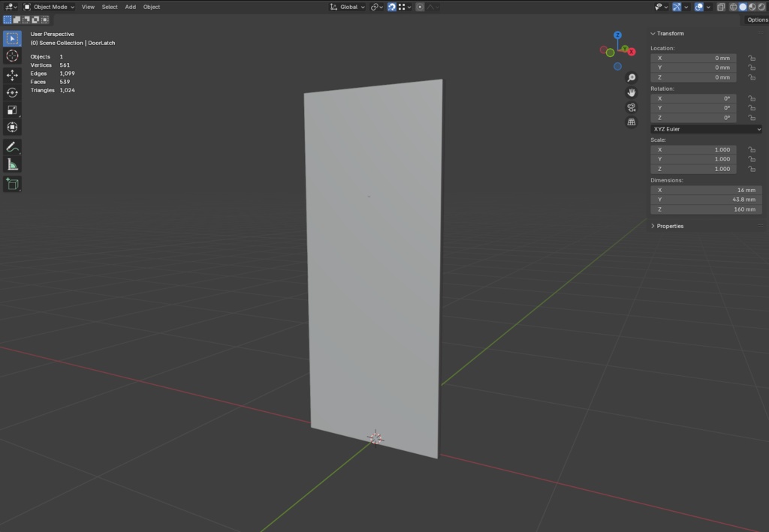Open the XYZ Euler rotation mode dropdown
This screenshot has height=532, width=769.
click(x=706, y=129)
